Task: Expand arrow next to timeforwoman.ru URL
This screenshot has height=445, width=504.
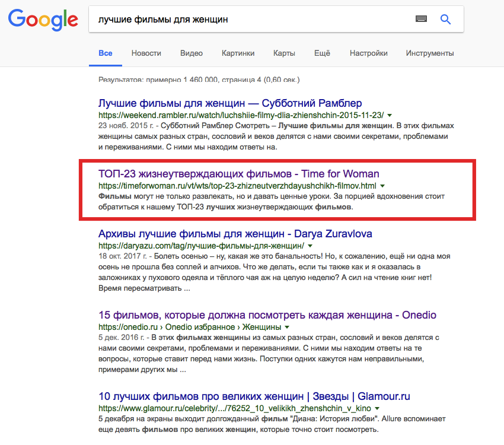Action: click(x=382, y=186)
